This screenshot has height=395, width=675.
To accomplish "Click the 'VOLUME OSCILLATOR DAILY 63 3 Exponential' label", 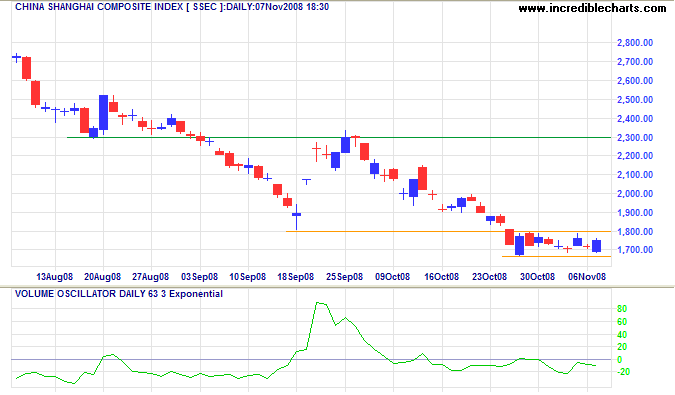I will 119,294.
